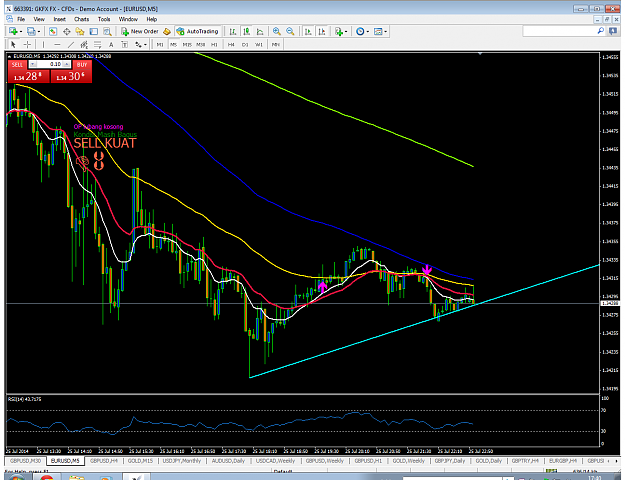Collapse the one-click trading panel arrow
Image resolution: width=625 pixels, height=480 pixels.
[x=9, y=56]
